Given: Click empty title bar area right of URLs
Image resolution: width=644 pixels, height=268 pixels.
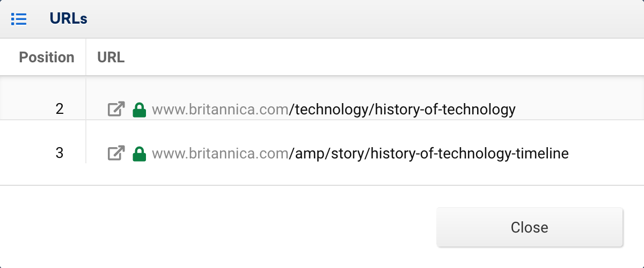Looking at the screenshot, I should click(365, 19).
